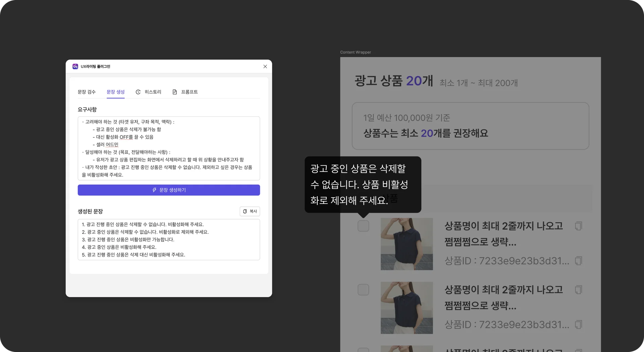Click the second product's name text
Viewport: 644px width, 352px height.
point(503,298)
